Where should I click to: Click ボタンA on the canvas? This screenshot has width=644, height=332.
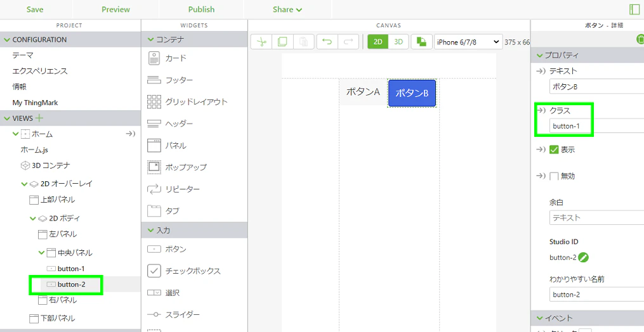[x=363, y=92]
